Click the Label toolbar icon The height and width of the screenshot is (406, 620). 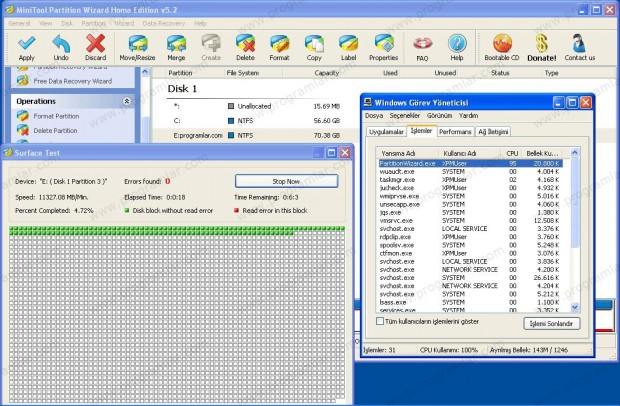348,43
